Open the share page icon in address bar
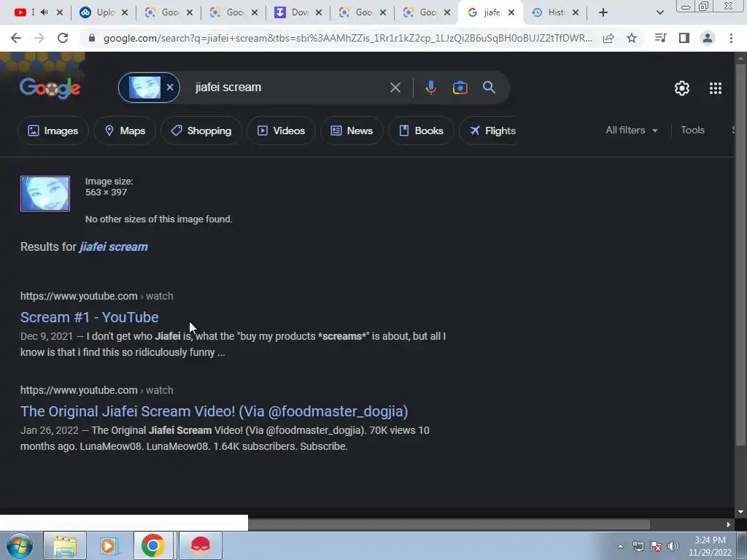 [x=608, y=38]
